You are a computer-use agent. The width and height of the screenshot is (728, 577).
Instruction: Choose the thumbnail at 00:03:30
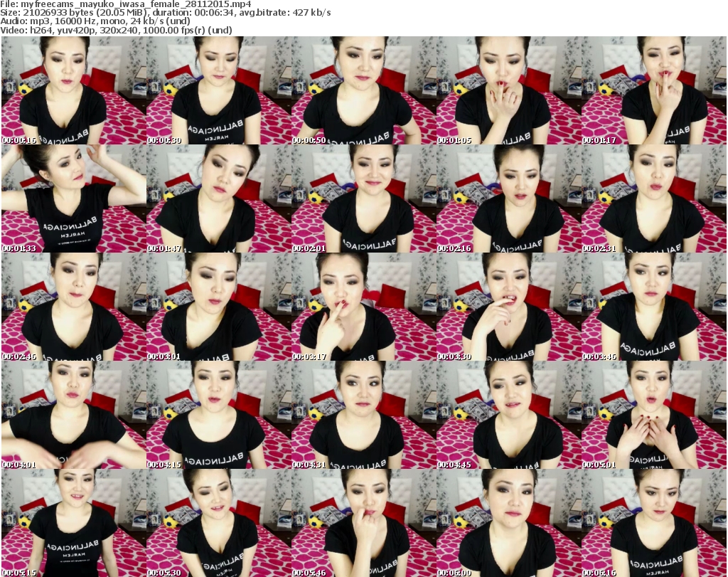click(509, 307)
